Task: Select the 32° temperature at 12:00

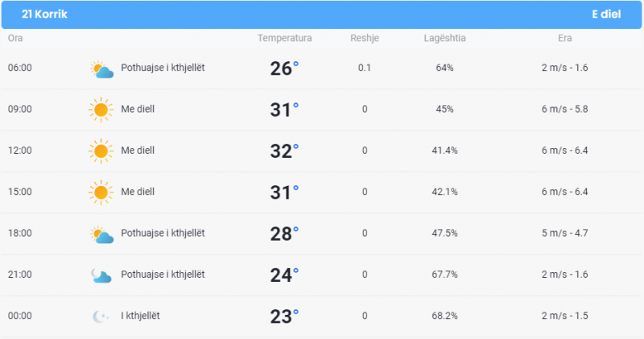Action: 284,151
